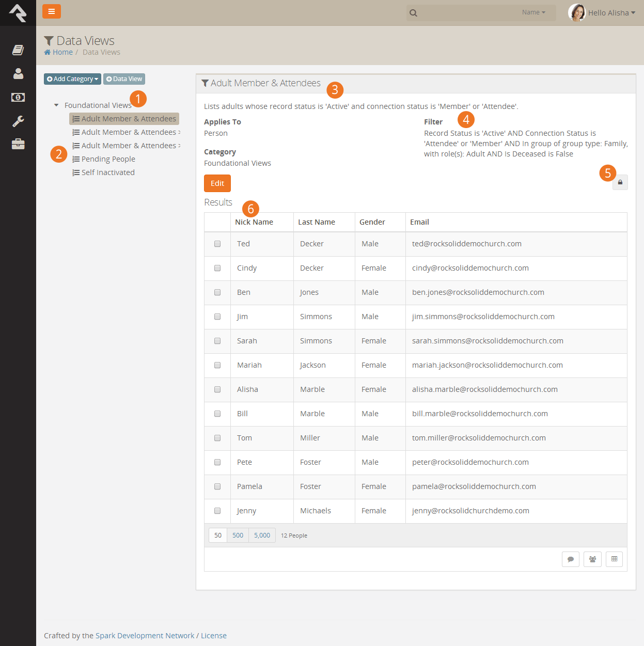
Task: Set page size to 500
Action: (x=238, y=535)
